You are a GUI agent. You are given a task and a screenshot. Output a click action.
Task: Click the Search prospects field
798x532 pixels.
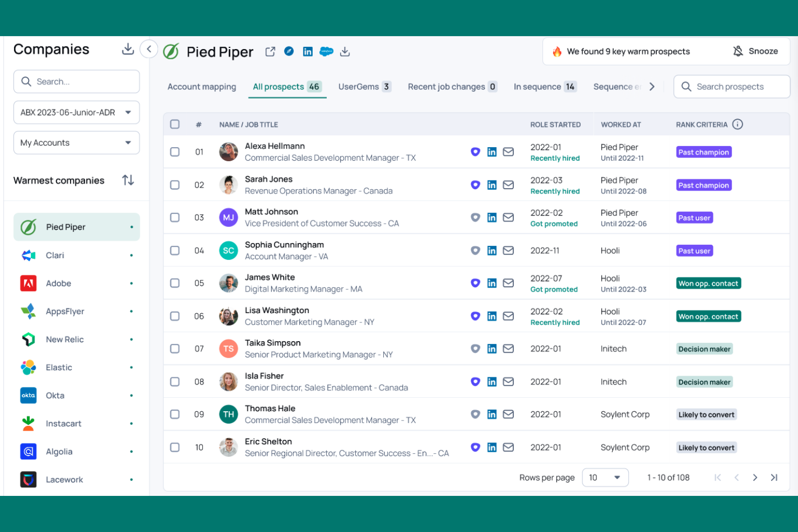click(x=732, y=87)
